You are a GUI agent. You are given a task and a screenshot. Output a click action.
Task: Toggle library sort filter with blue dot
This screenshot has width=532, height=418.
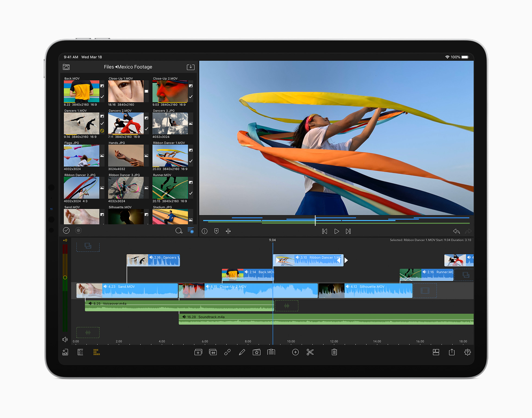(x=191, y=230)
